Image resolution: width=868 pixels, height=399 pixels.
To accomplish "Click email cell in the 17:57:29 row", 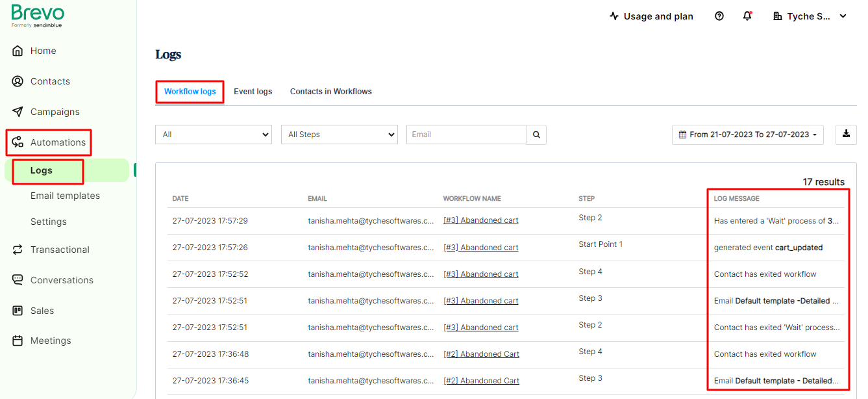I will (x=371, y=221).
